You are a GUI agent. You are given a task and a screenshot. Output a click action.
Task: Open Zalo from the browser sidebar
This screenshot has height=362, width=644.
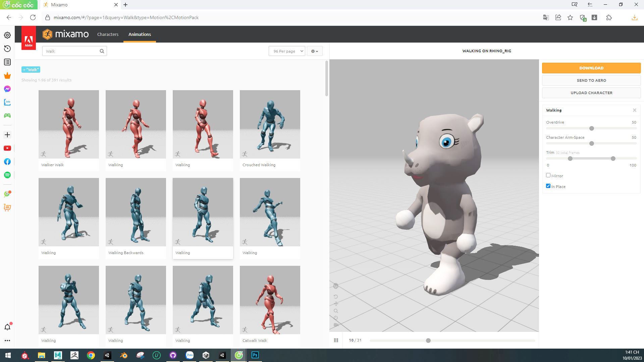click(x=7, y=102)
